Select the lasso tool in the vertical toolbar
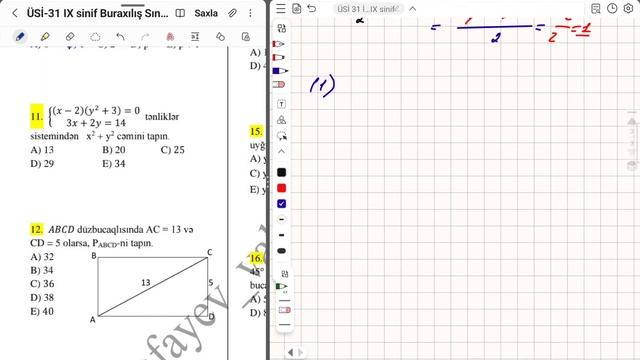This screenshot has height=360, width=640. [x=282, y=136]
